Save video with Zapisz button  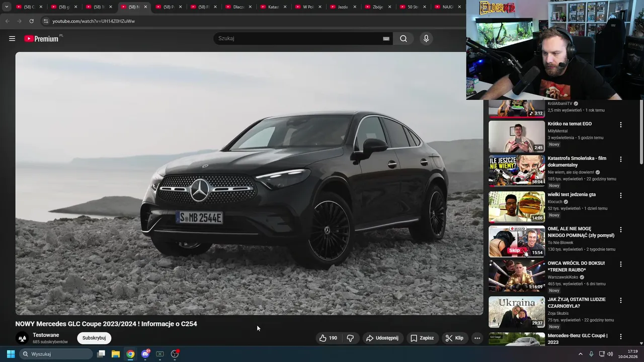pyautogui.click(x=422, y=338)
